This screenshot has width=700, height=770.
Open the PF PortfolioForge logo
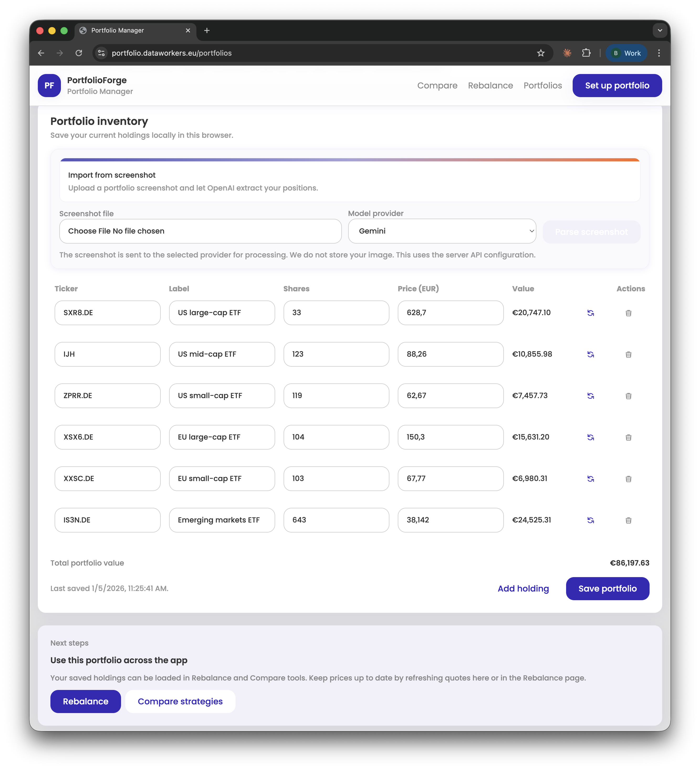click(49, 85)
